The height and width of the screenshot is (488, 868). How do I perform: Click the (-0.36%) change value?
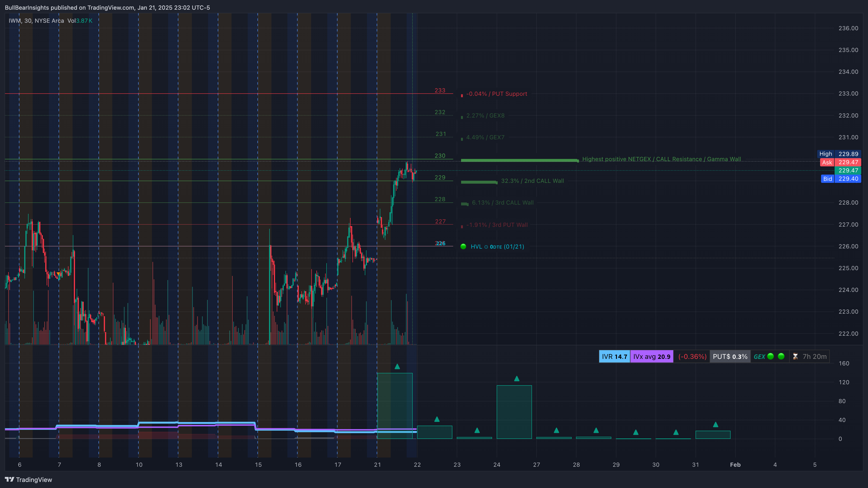pyautogui.click(x=692, y=356)
